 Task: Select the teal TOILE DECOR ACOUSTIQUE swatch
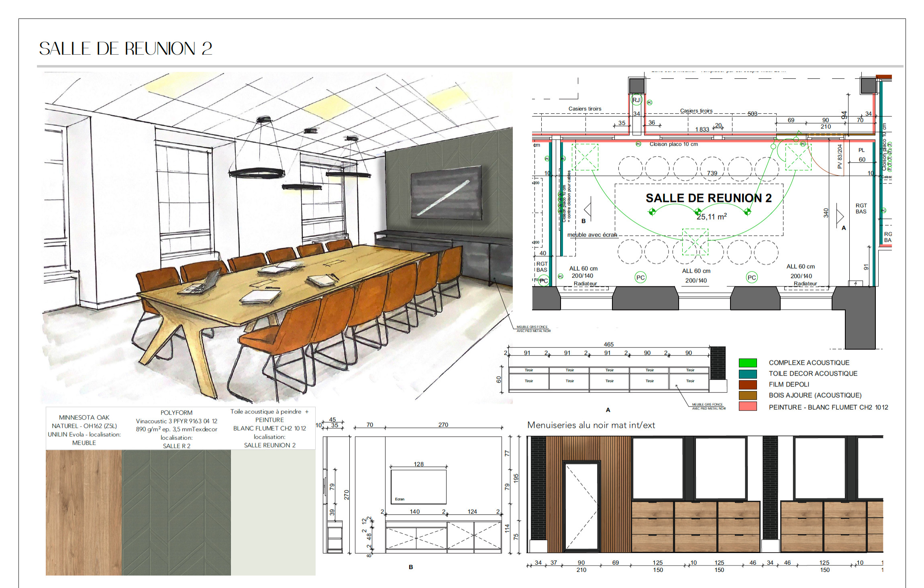point(748,374)
